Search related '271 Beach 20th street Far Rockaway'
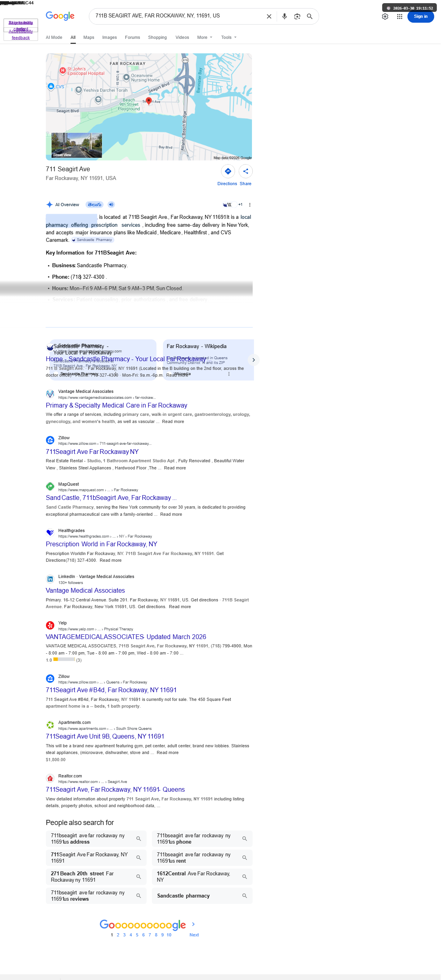This screenshot has height=980, width=446. (x=96, y=877)
